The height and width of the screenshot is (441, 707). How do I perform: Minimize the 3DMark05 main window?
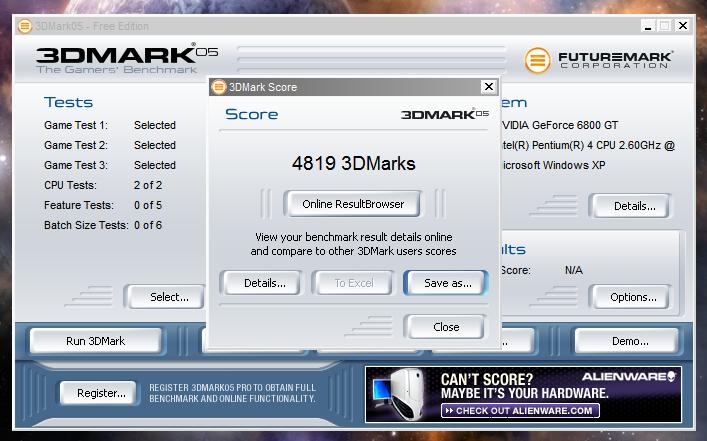(x=647, y=26)
